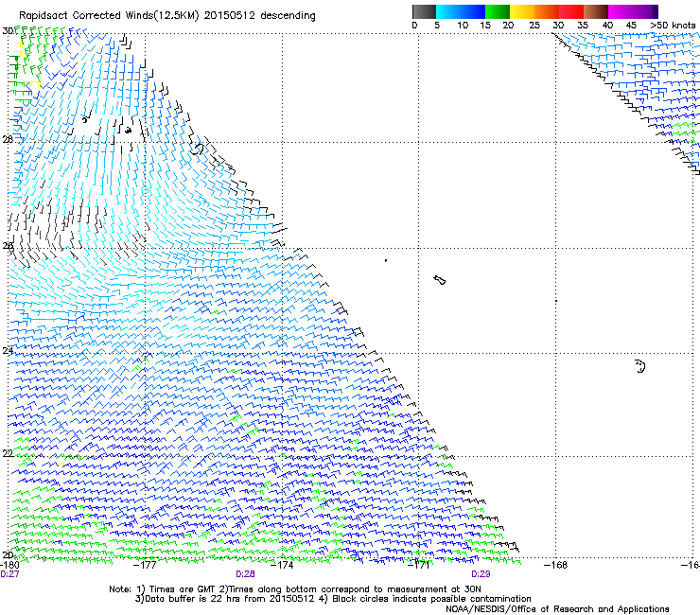The width and height of the screenshot is (700, 615).
Task: Click the purple '0:27' swath time label
Action: [9, 574]
